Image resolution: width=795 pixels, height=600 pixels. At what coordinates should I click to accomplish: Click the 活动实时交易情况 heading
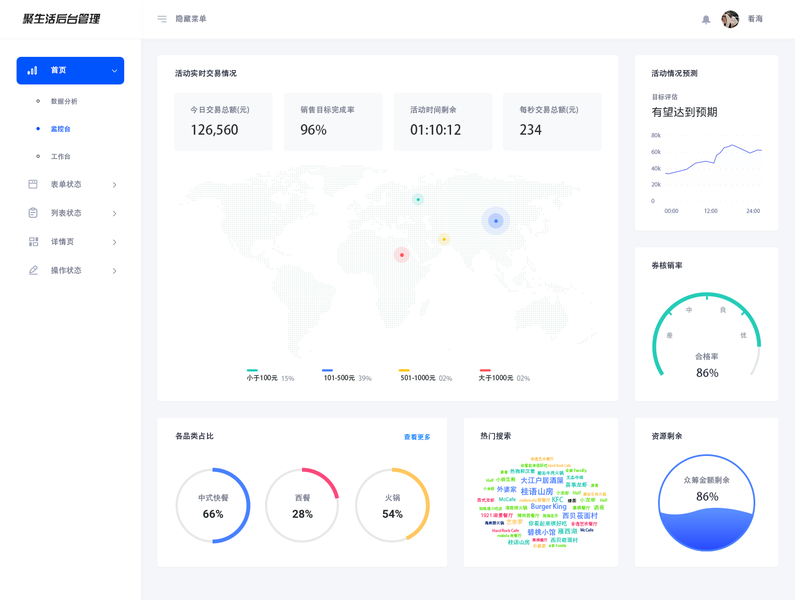(206, 73)
